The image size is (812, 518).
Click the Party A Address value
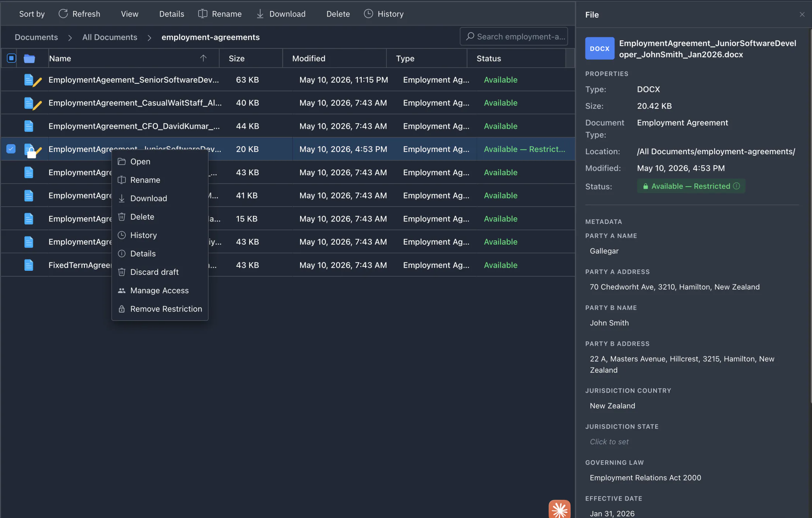coord(674,287)
